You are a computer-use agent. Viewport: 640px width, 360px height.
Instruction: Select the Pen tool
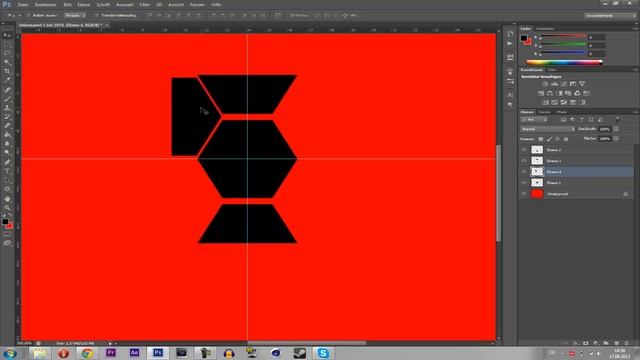coord(7,162)
